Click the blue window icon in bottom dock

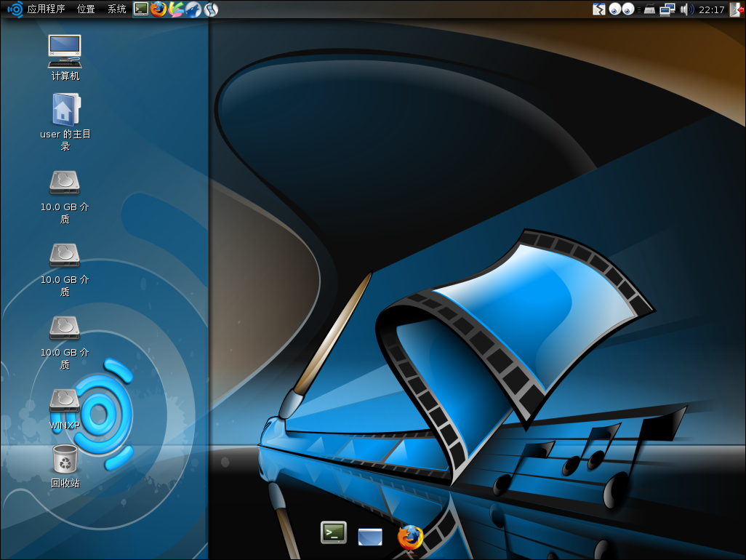tap(370, 536)
